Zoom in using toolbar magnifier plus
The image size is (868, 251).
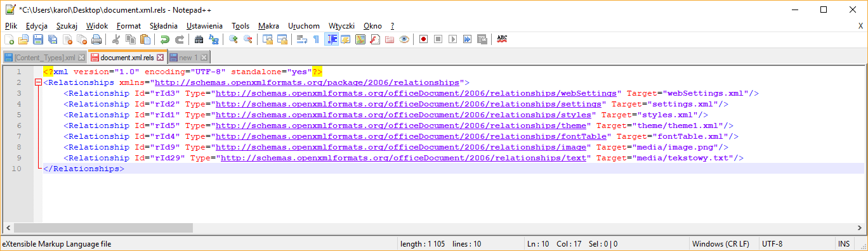233,39
